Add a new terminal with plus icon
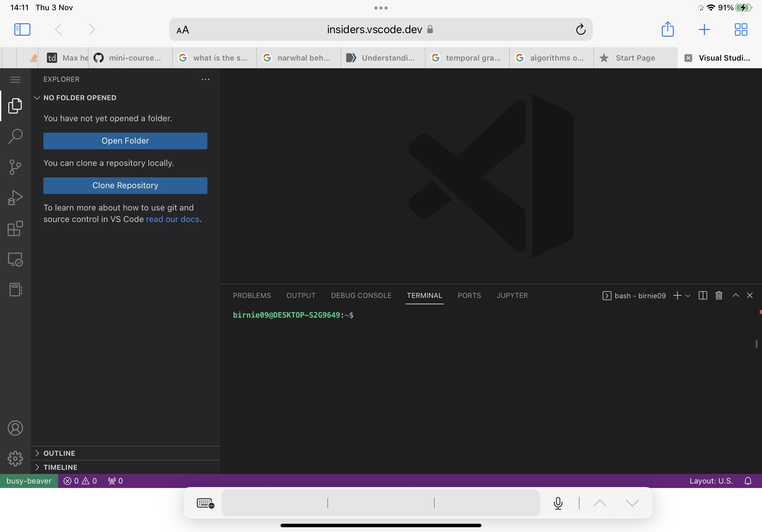Image resolution: width=762 pixels, height=532 pixels. (677, 296)
